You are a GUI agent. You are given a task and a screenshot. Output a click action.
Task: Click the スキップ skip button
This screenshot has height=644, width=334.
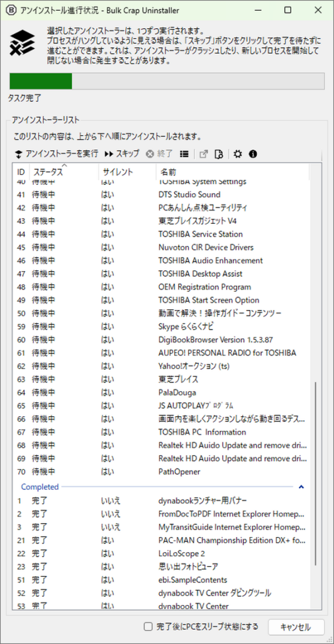(x=122, y=154)
